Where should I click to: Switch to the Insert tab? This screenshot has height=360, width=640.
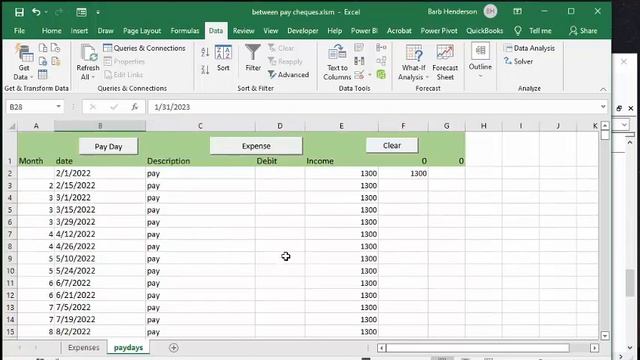tap(79, 31)
